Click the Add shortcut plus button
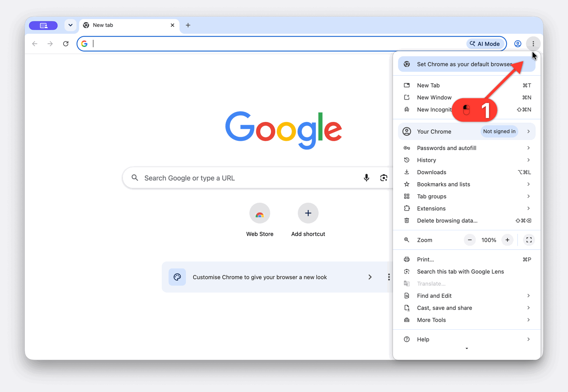 (308, 213)
